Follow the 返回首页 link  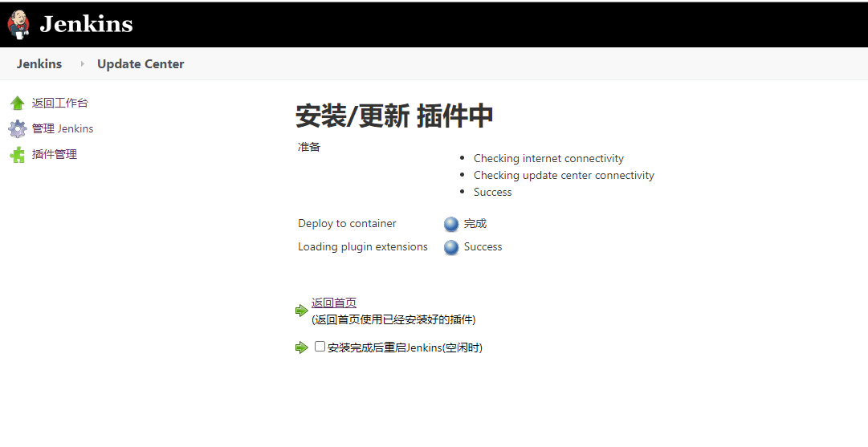point(334,303)
